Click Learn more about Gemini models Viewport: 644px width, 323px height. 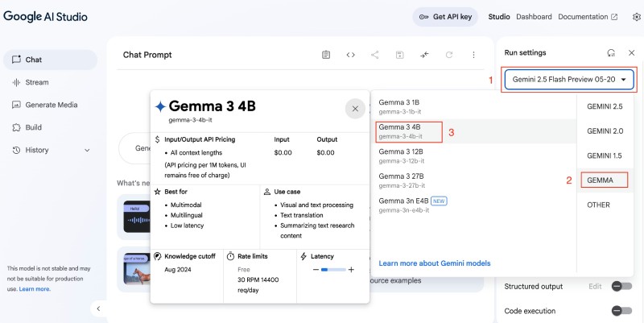[x=435, y=263]
